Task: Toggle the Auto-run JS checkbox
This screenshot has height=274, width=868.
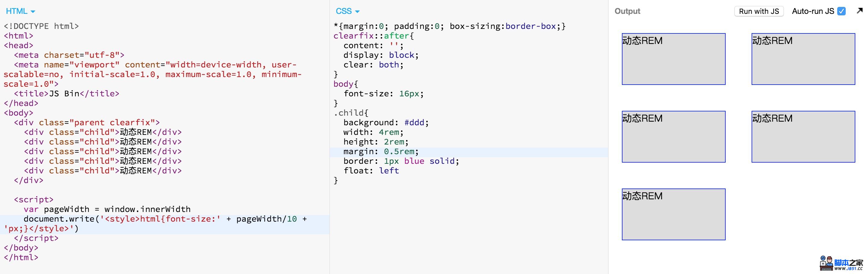Action: point(841,11)
